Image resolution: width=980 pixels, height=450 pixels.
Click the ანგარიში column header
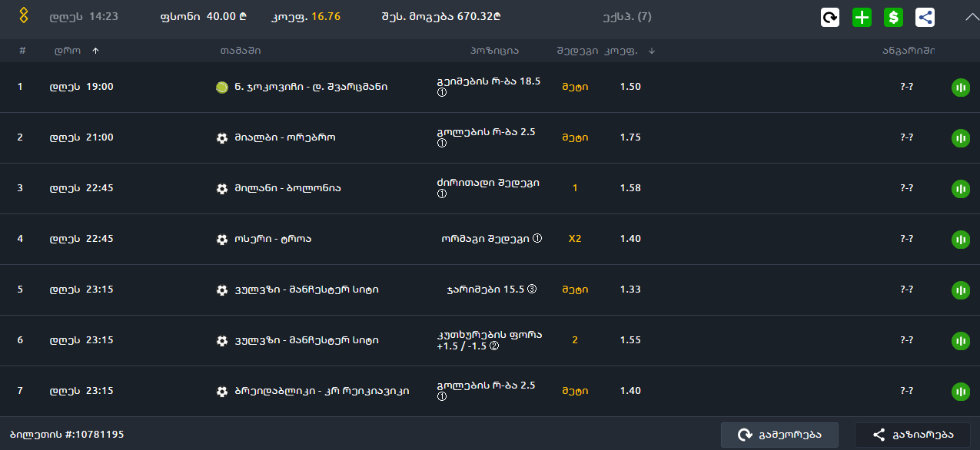click(x=909, y=51)
